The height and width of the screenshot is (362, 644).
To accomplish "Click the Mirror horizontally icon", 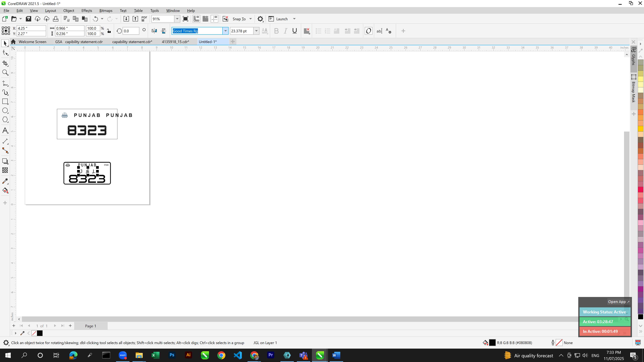I will tap(154, 31).
